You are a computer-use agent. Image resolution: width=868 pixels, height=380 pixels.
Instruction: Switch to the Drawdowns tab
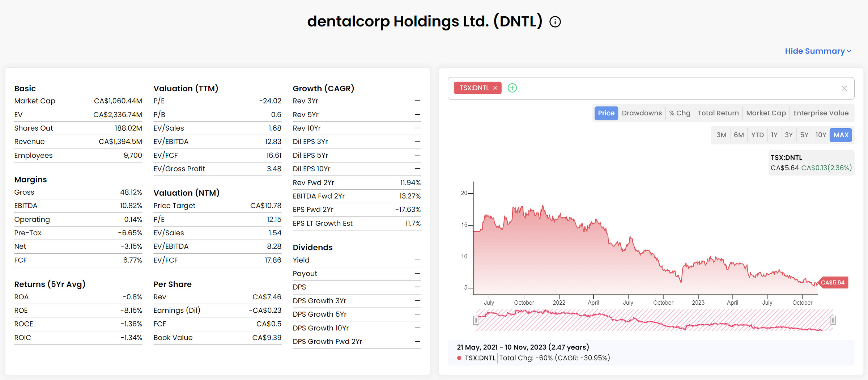(642, 113)
